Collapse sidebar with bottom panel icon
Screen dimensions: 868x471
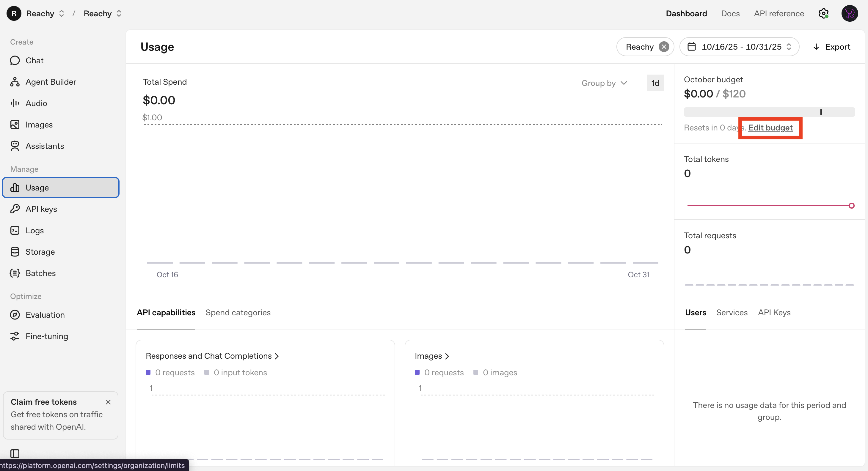(15, 453)
